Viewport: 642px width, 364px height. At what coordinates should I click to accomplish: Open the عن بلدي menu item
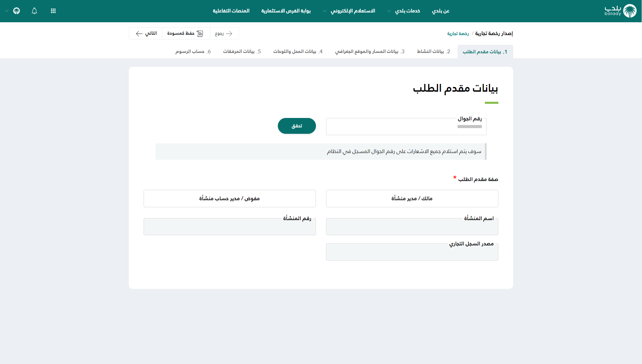coord(441,11)
